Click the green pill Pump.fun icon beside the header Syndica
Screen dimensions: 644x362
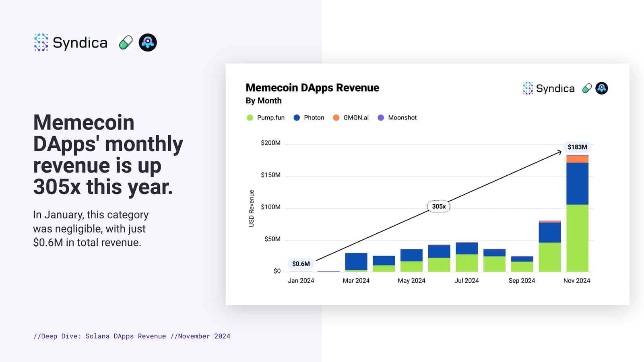point(126,42)
